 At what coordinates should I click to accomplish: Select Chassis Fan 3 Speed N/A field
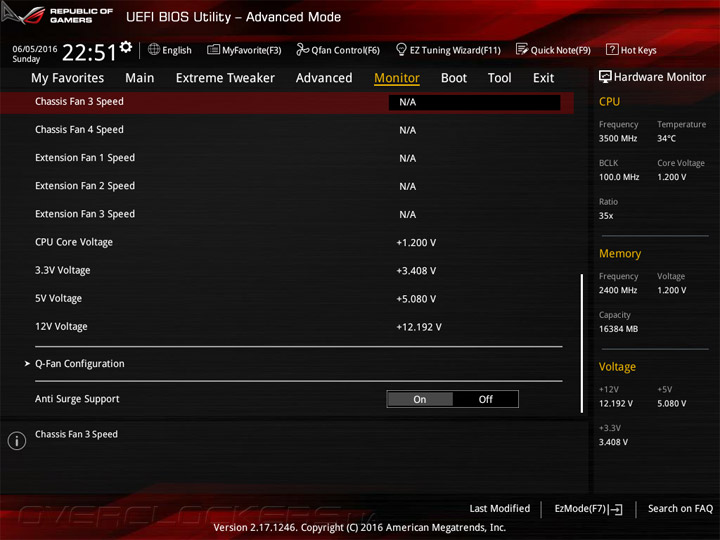(474, 102)
